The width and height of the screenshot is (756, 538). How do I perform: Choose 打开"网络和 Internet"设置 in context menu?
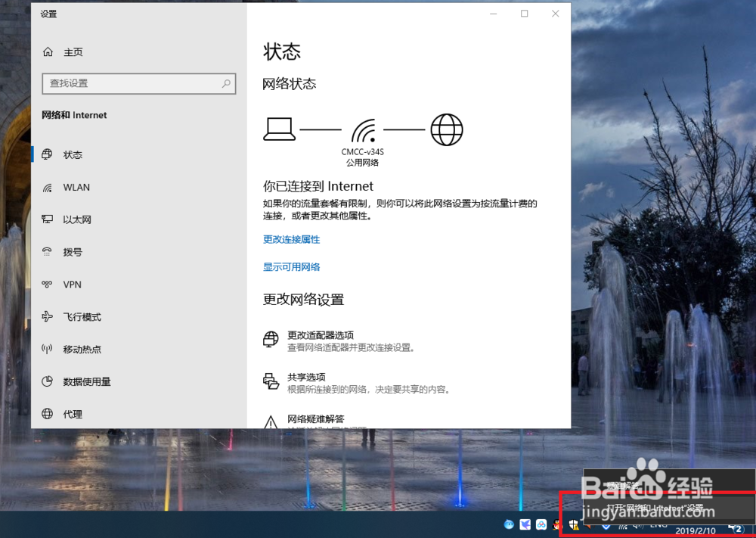(669, 508)
